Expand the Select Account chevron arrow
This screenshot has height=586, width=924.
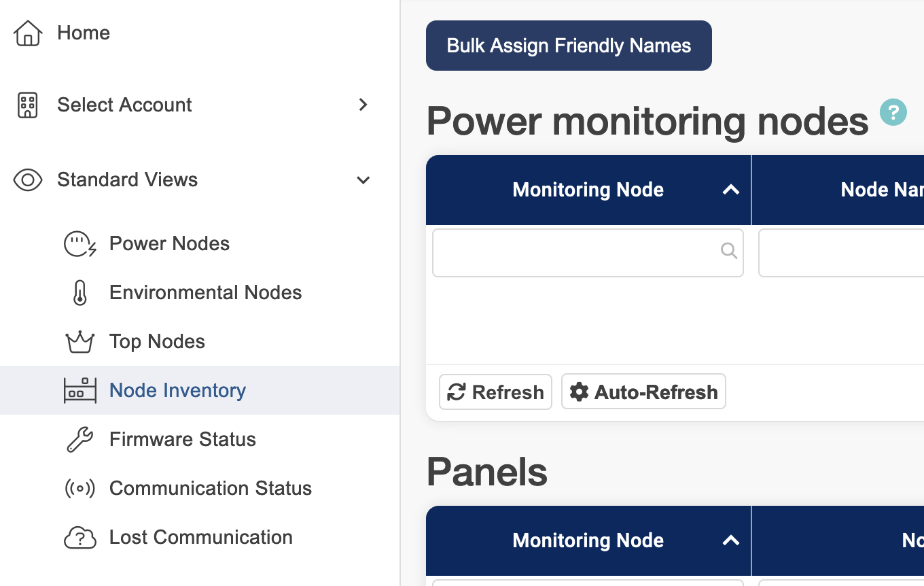pyautogui.click(x=363, y=105)
